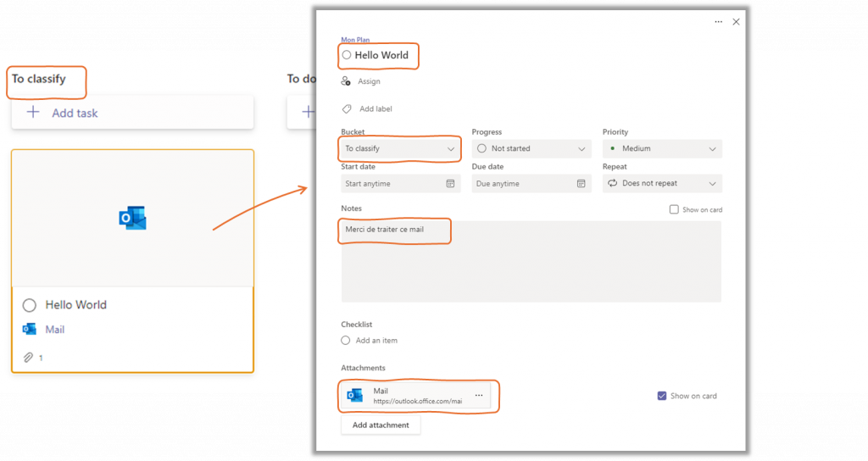Open the Mail attachment more options ellipsis
This screenshot has height=461, width=868.
[479, 396]
